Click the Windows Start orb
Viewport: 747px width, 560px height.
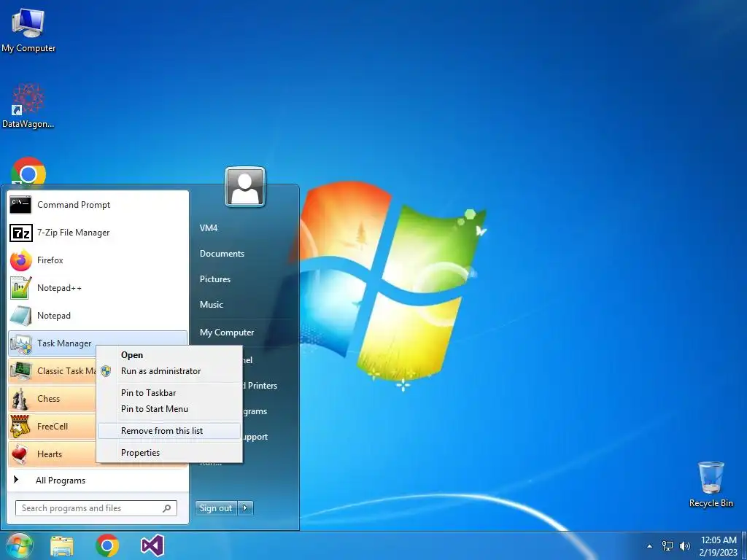19,545
